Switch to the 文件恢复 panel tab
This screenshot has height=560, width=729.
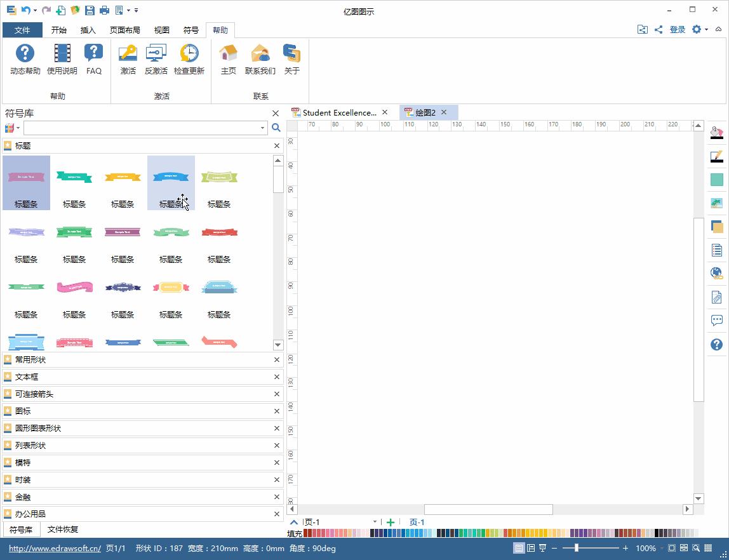(63, 530)
